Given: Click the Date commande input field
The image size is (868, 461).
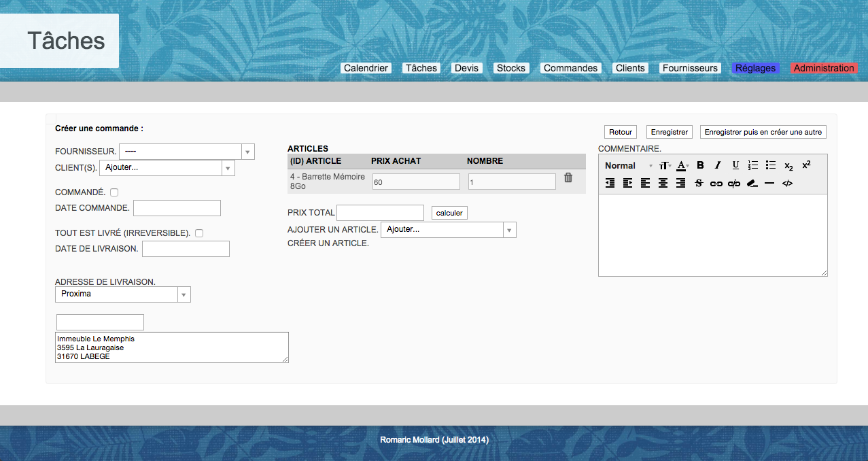Looking at the screenshot, I should tap(177, 208).
